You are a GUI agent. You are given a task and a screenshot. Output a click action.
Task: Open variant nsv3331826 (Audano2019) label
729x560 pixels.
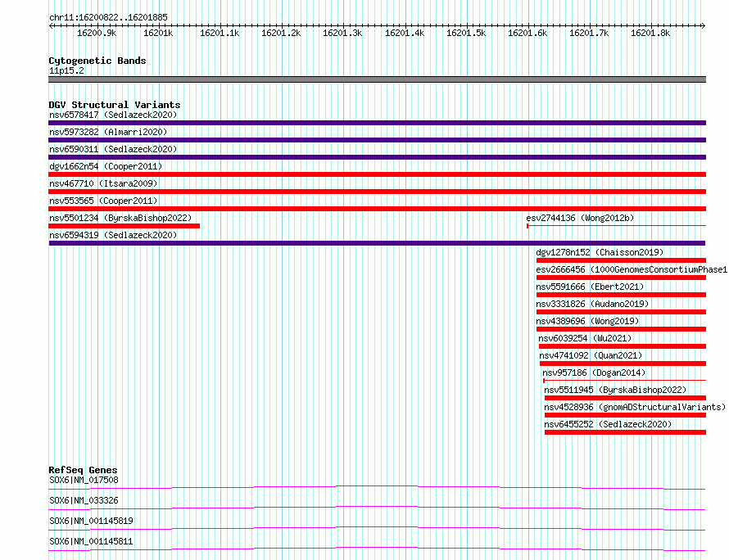[592, 304]
